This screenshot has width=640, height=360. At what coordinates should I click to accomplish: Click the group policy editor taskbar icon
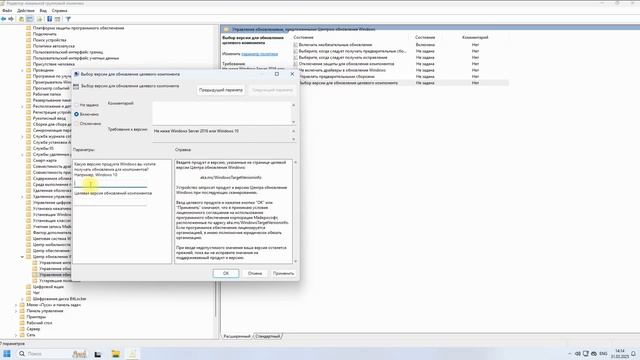tap(133, 354)
